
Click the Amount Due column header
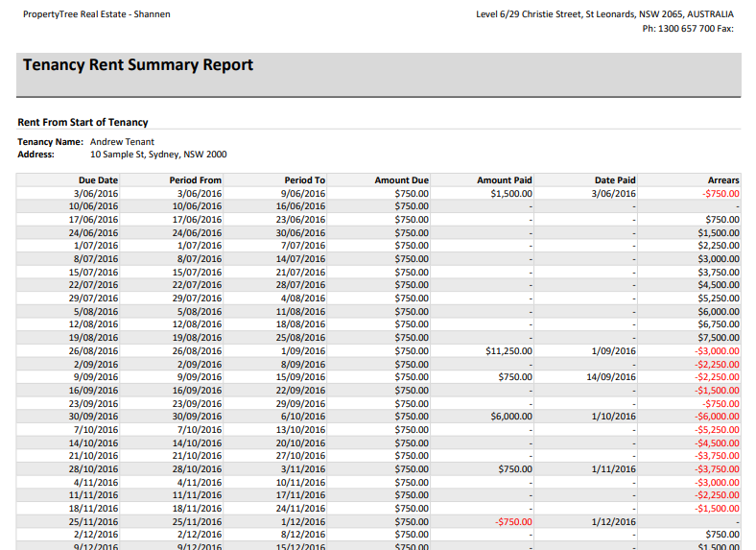402,179
